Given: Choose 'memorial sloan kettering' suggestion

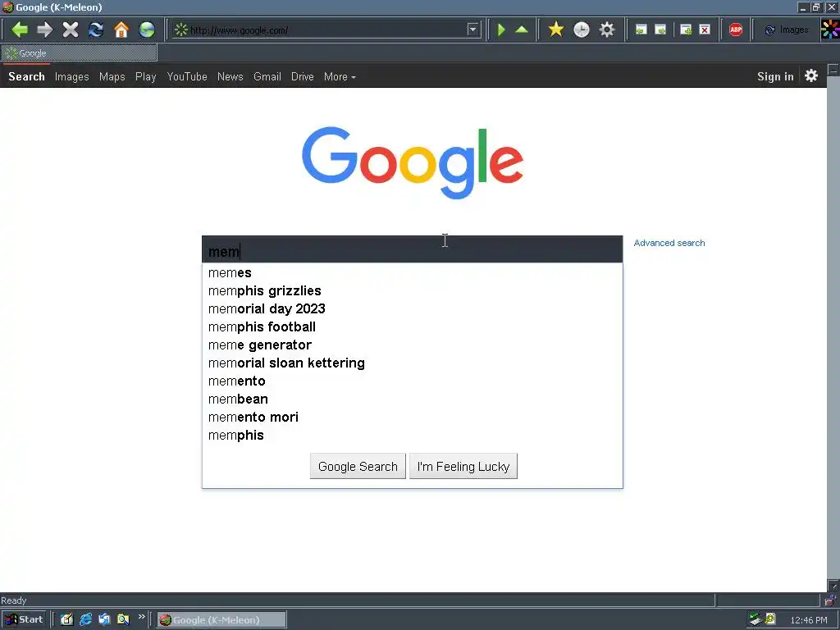Looking at the screenshot, I should (412, 363).
